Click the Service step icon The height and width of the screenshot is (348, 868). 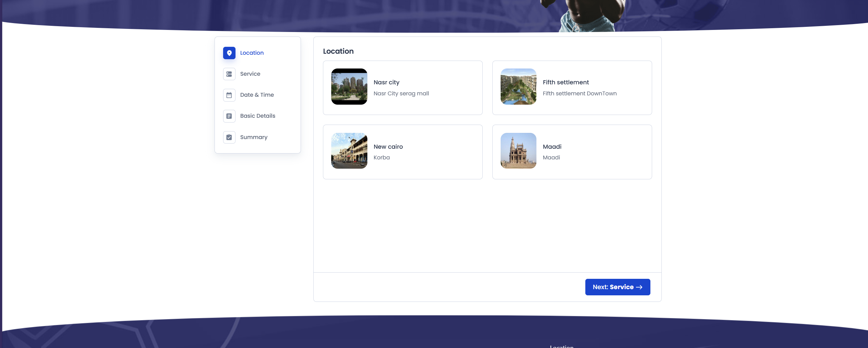click(229, 74)
